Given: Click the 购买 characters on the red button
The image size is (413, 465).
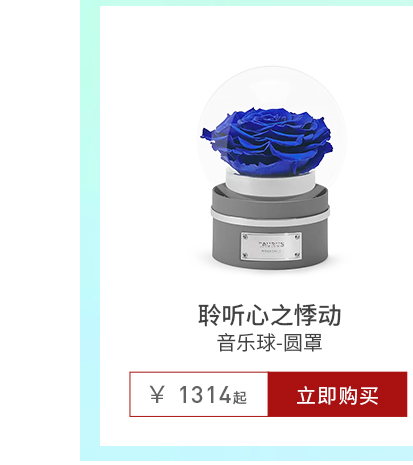Looking at the screenshot, I should click(358, 396).
